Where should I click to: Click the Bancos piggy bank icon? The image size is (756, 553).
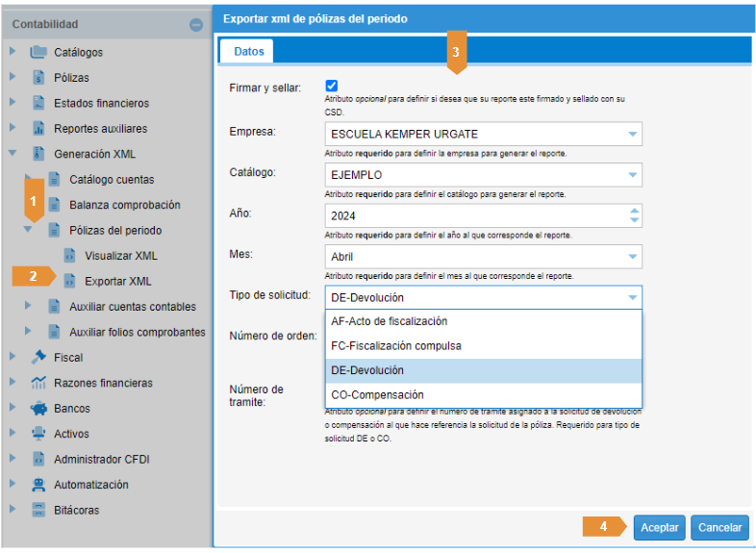click(38, 408)
